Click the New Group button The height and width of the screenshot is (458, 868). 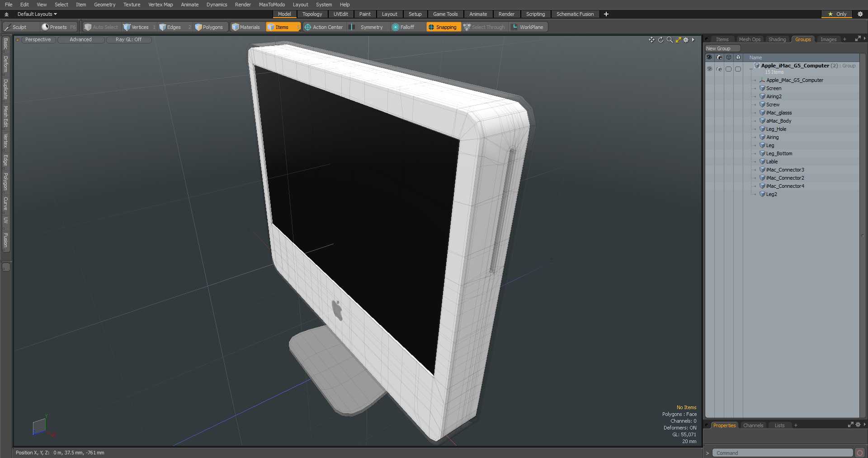(722, 48)
